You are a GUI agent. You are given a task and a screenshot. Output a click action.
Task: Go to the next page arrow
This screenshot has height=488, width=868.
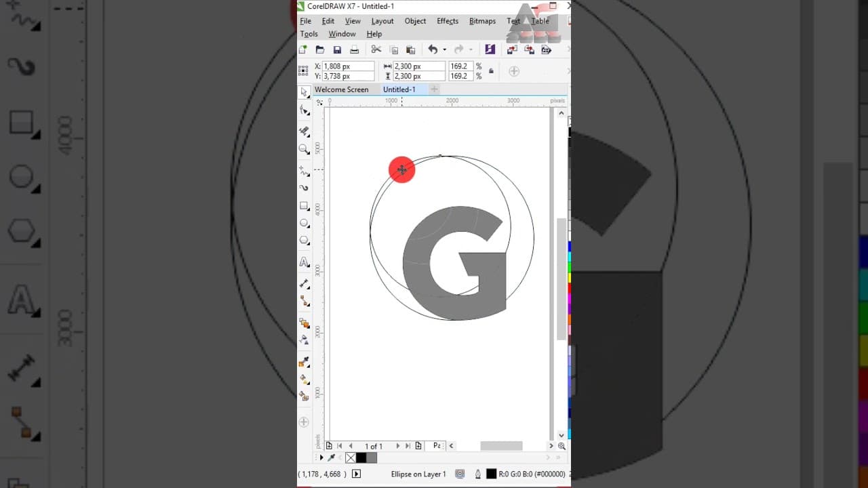397,446
